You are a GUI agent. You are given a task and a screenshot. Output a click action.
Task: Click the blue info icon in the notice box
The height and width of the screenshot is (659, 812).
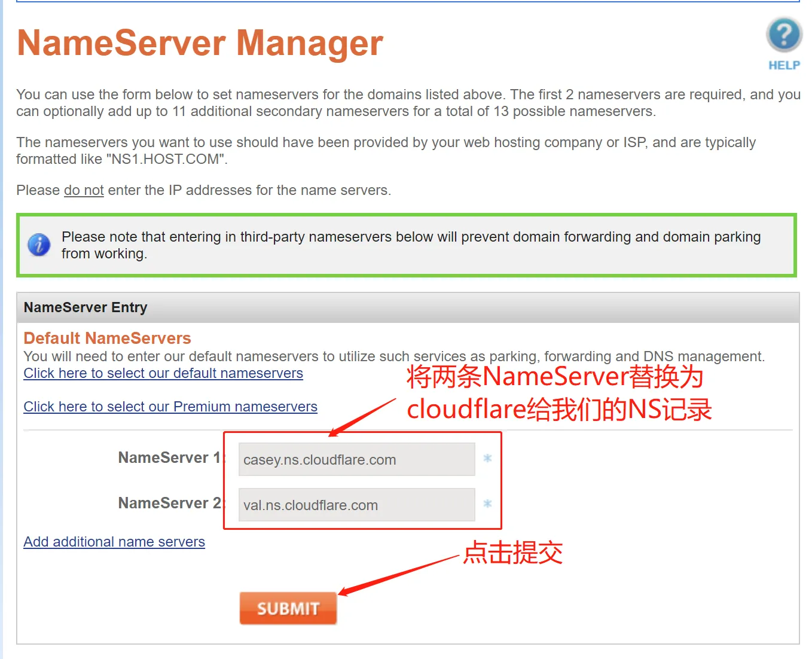pyautogui.click(x=39, y=245)
